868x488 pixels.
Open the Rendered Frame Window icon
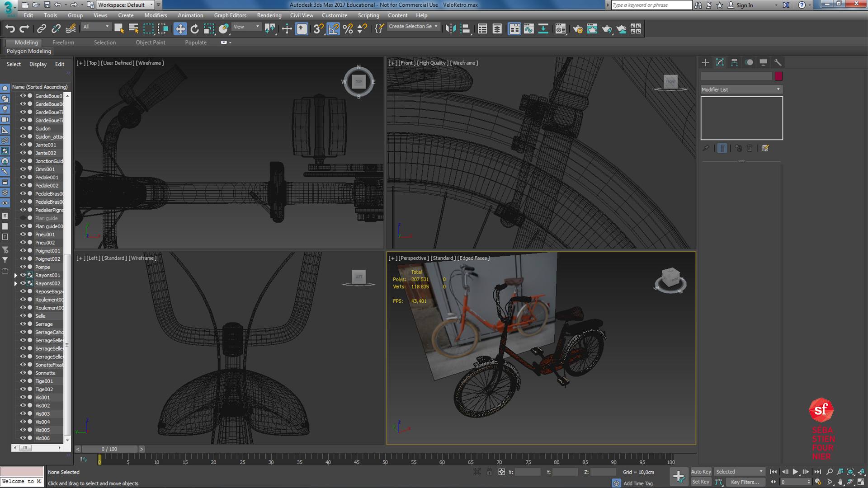pos(592,29)
